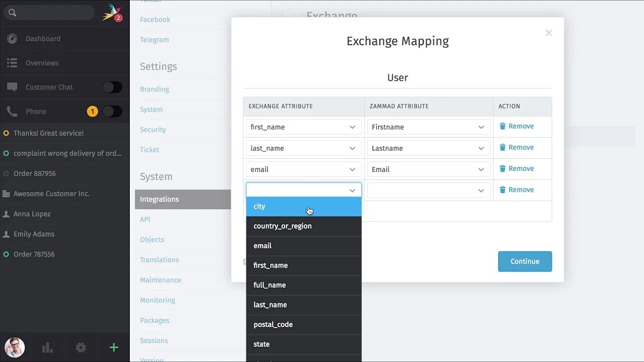Open the Objects page
644x362 pixels.
[152, 239]
